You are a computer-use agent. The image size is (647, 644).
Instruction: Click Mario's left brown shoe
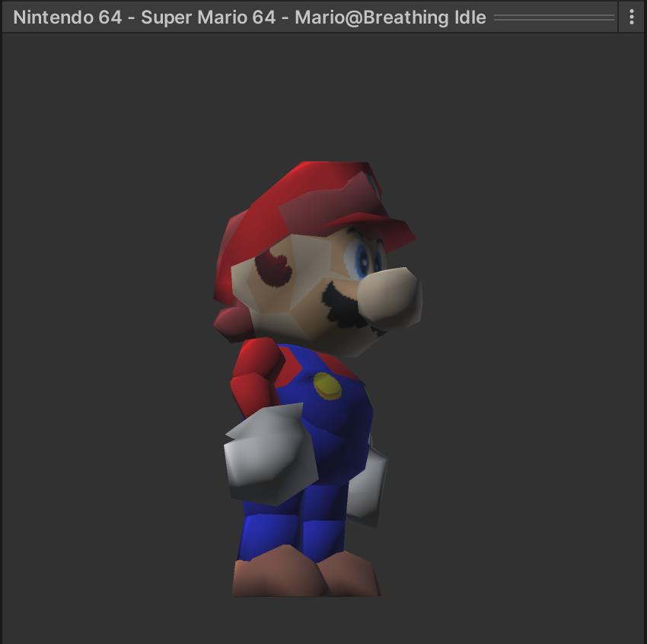click(274, 575)
